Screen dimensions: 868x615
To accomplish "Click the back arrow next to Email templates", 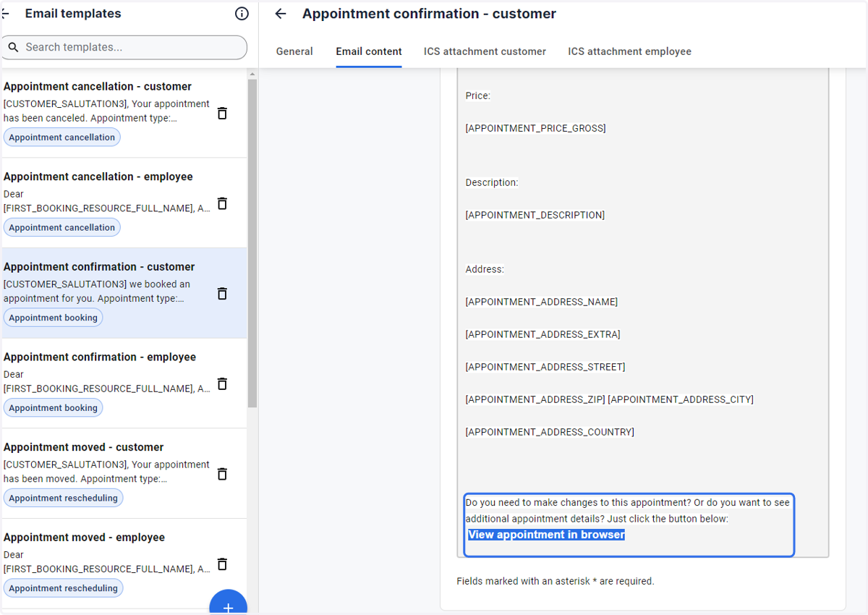I will pyautogui.click(x=5, y=14).
